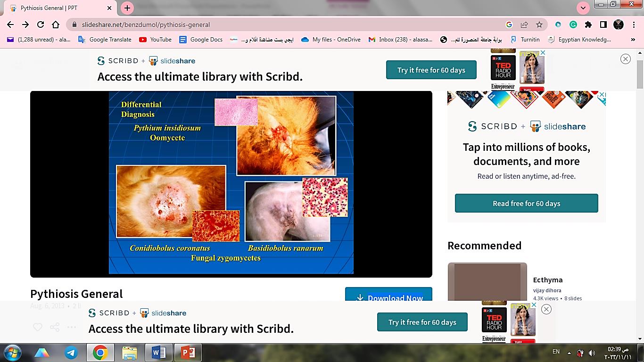Like the presentation with heart icon
This screenshot has width=644, height=362.
click(38, 327)
